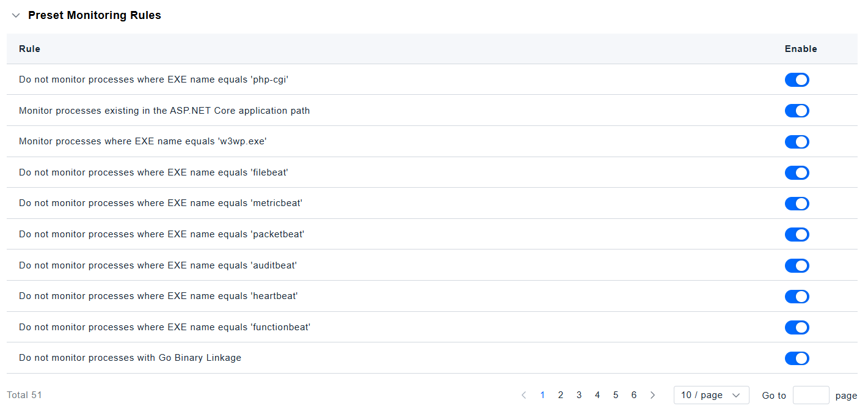This screenshot has height=414, width=868.
Task: Click the previous page arrow
Action: (523, 395)
